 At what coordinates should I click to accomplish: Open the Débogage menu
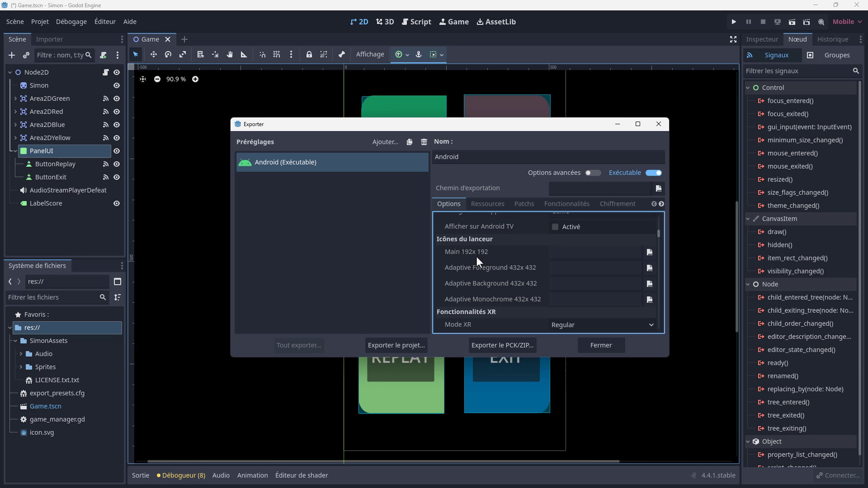pyautogui.click(x=71, y=22)
